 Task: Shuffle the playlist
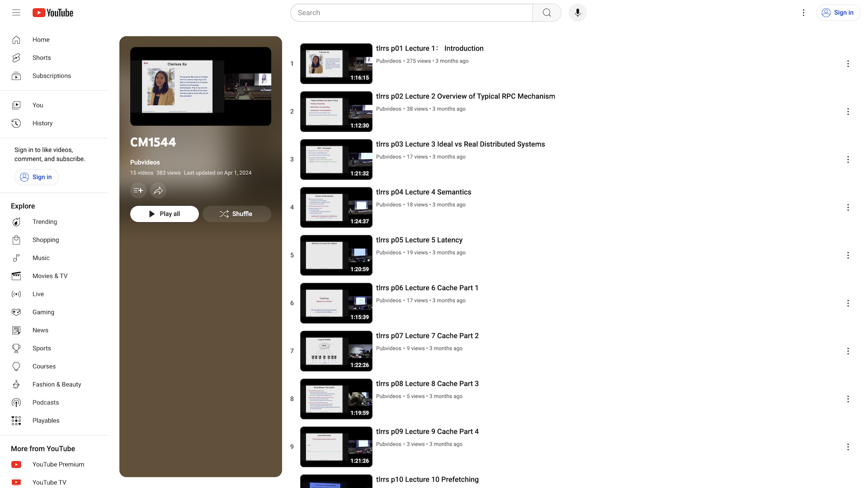237,214
